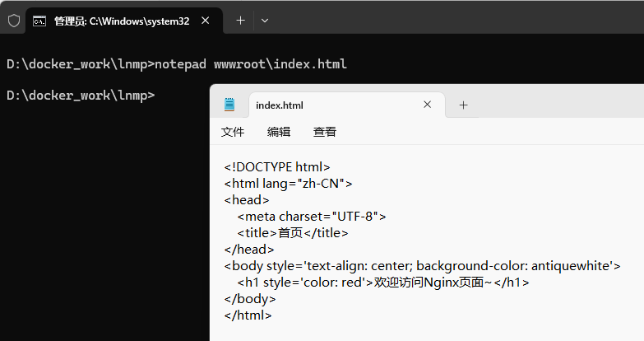Click the <html lang="zh-CN"> line
The width and height of the screenshot is (644, 341).
[289, 184]
